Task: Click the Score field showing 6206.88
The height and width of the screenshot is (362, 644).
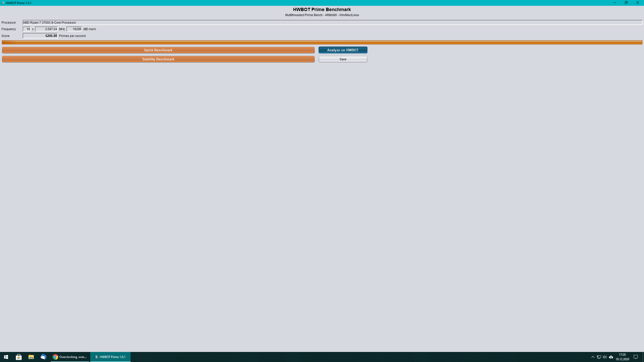Action: pyautogui.click(x=40, y=36)
